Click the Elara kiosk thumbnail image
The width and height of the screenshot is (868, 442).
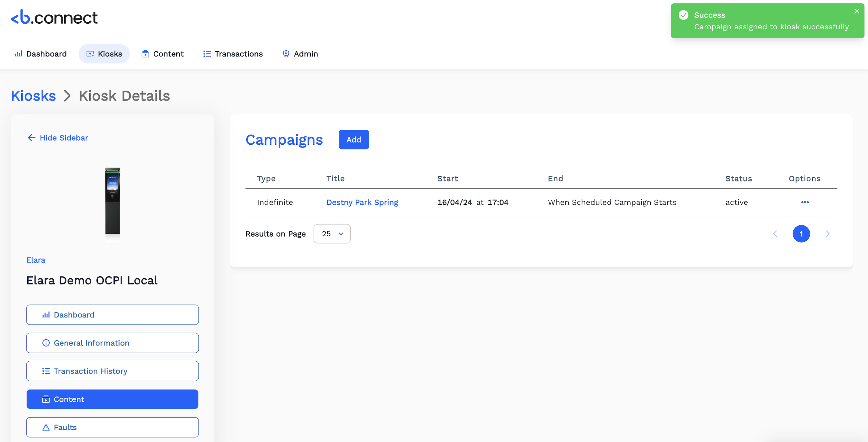[113, 201]
